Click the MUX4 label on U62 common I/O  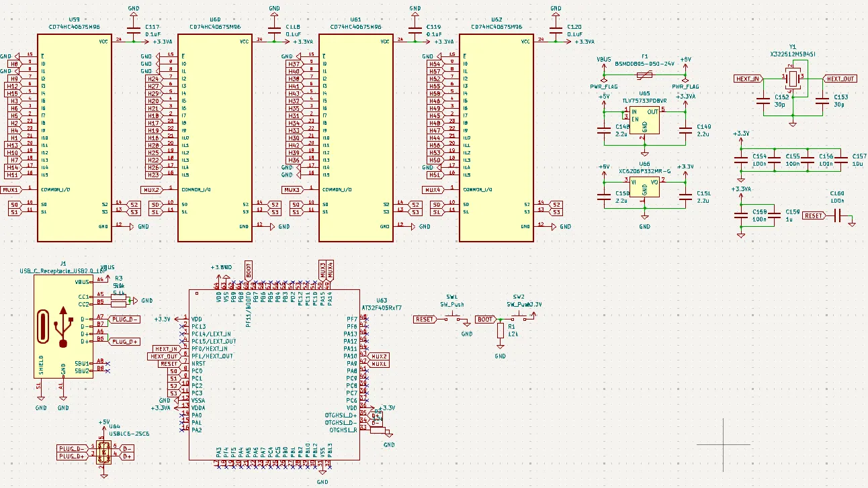(x=434, y=189)
